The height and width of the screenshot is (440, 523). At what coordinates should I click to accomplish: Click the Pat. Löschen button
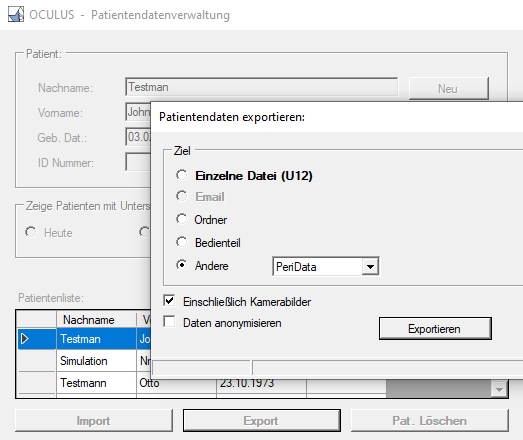[430, 421]
